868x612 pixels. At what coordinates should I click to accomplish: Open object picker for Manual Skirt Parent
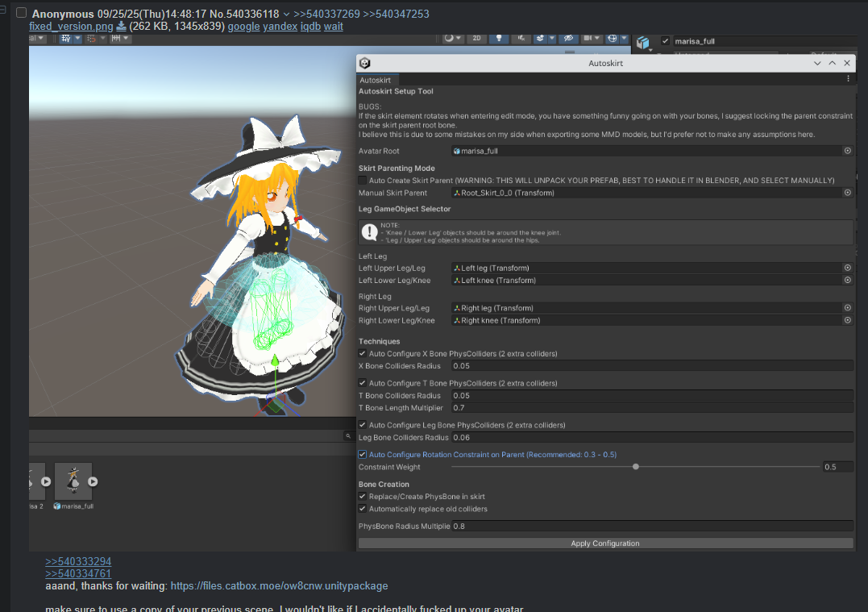848,193
